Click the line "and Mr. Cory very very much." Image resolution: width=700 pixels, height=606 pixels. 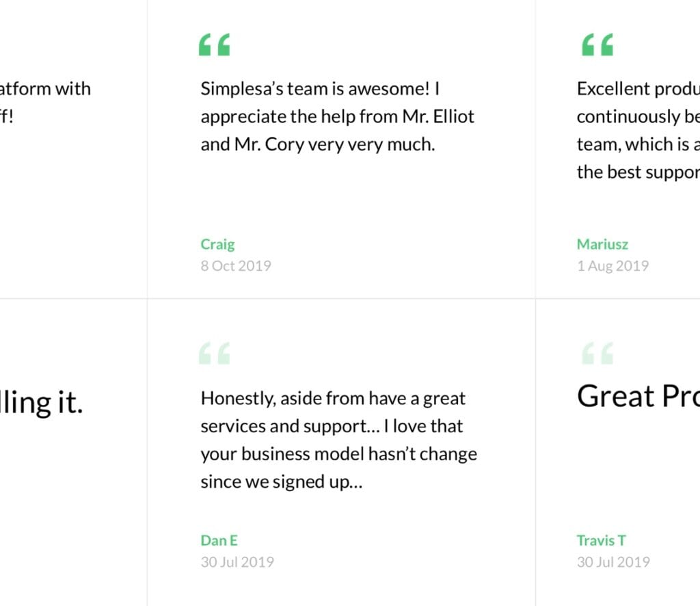point(317,145)
